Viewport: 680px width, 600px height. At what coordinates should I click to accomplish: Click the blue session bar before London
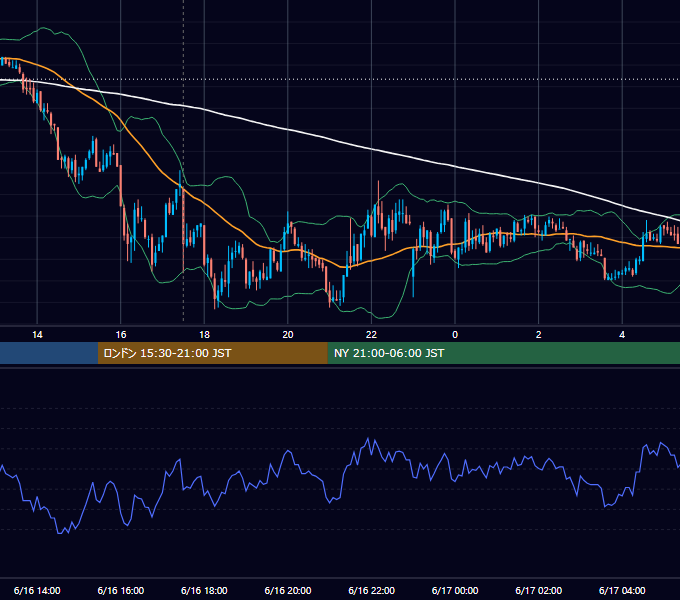49,353
